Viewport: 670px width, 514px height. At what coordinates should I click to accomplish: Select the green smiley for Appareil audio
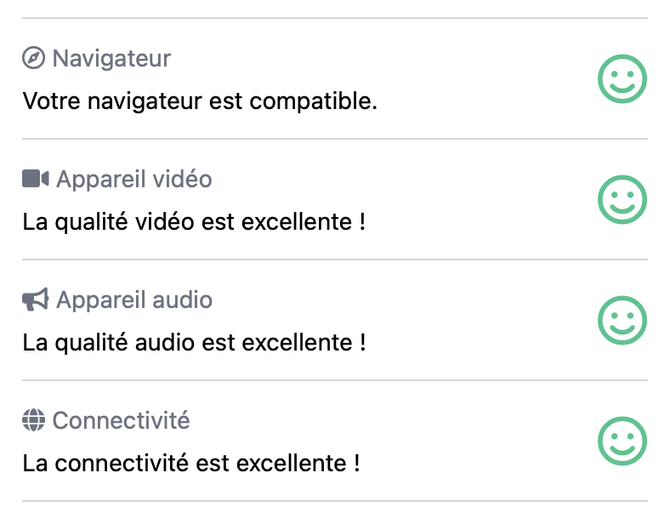tap(622, 320)
